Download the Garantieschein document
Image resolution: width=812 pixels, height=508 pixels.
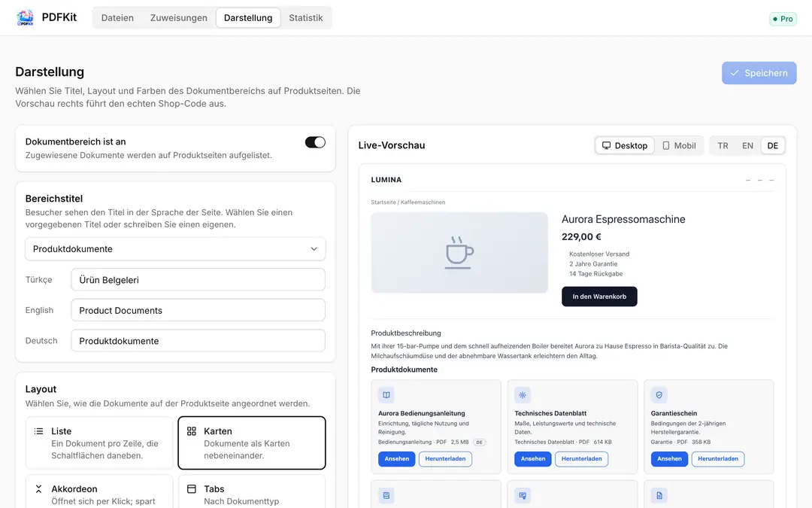(x=718, y=459)
